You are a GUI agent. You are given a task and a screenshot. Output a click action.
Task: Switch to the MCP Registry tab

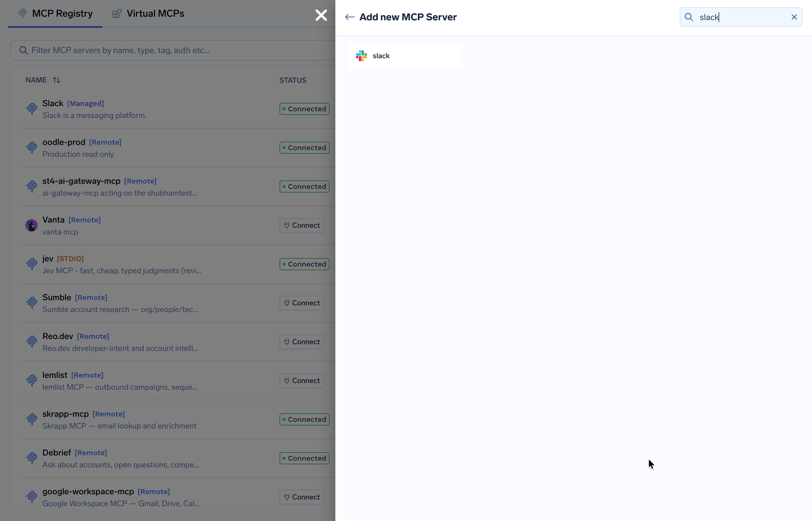[x=55, y=14]
